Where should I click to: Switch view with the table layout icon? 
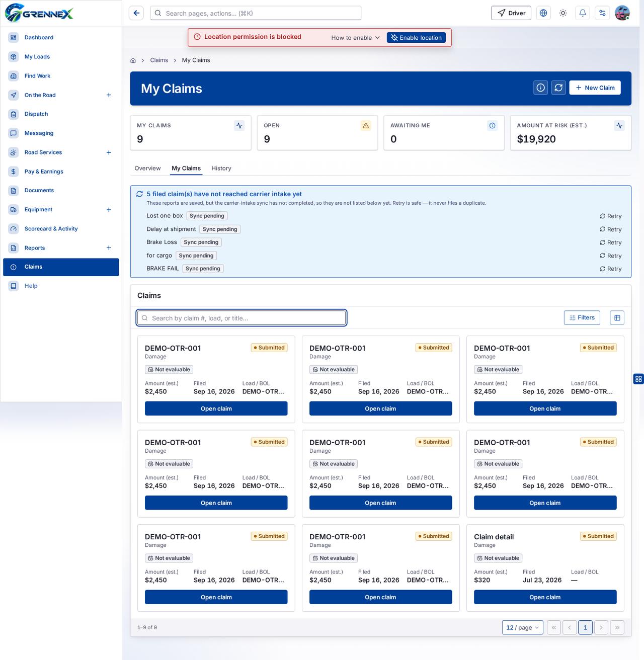point(617,318)
